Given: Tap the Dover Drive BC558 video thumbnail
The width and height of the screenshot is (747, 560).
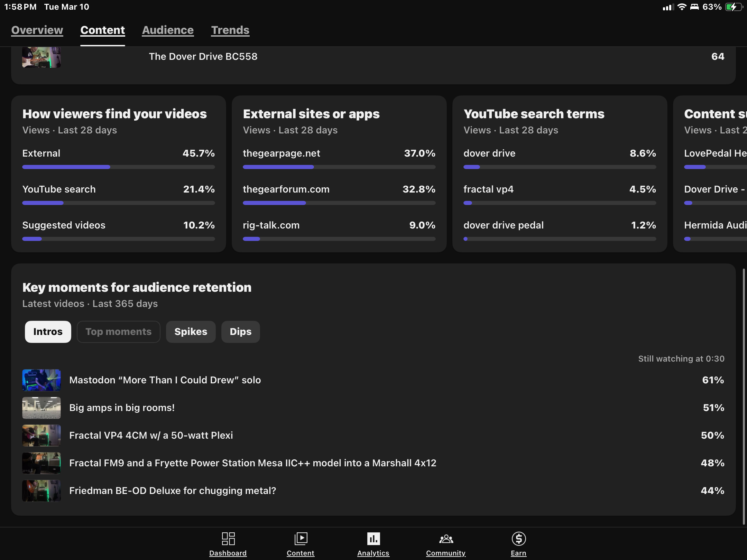Looking at the screenshot, I should tap(41, 57).
